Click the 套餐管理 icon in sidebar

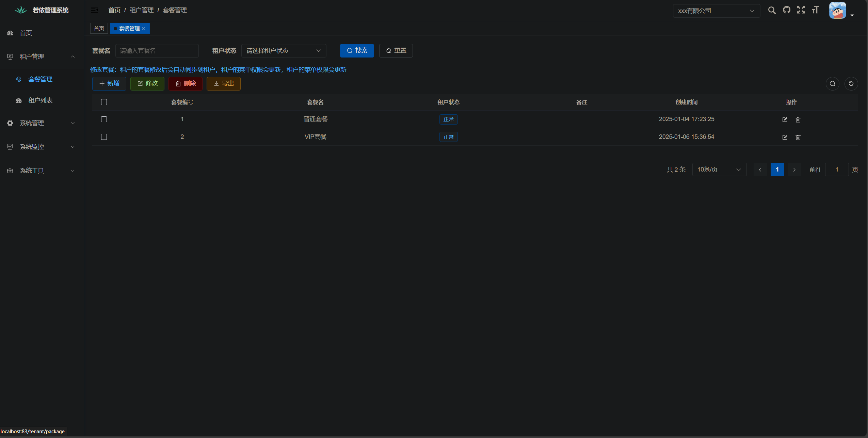[x=19, y=79]
